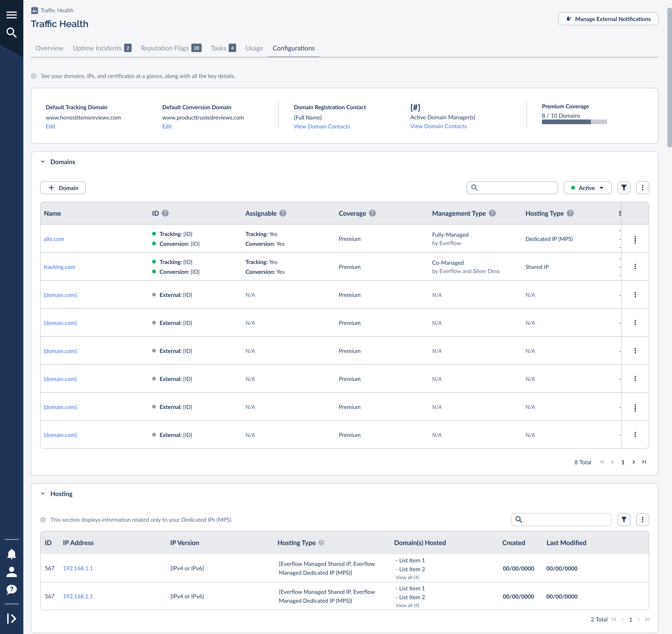This screenshot has height=634, width=672.
Task: Go to next page in Domains pagination
Action: pyautogui.click(x=633, y=462)
